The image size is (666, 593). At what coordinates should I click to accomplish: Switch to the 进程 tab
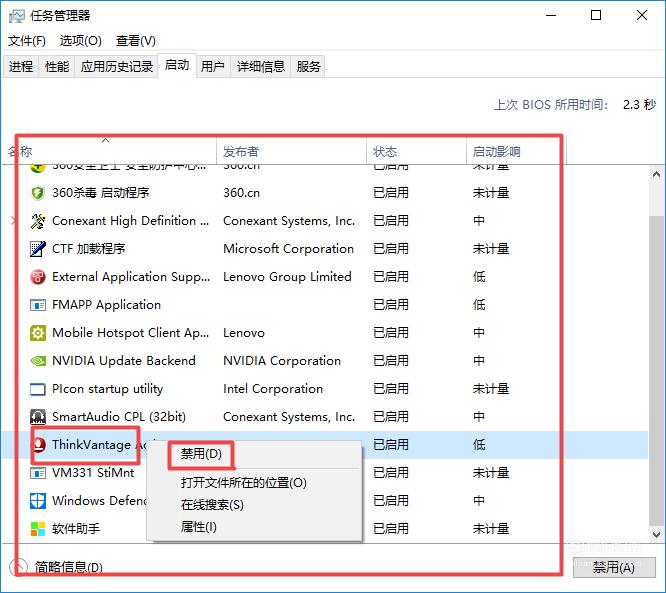(x=21, y=67)
